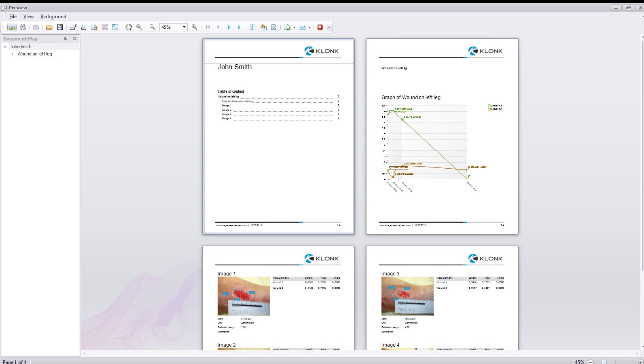This screenshot has width=644, height=364.
Task: Click the Customize toolbar icon
Action: coord(36,27)
